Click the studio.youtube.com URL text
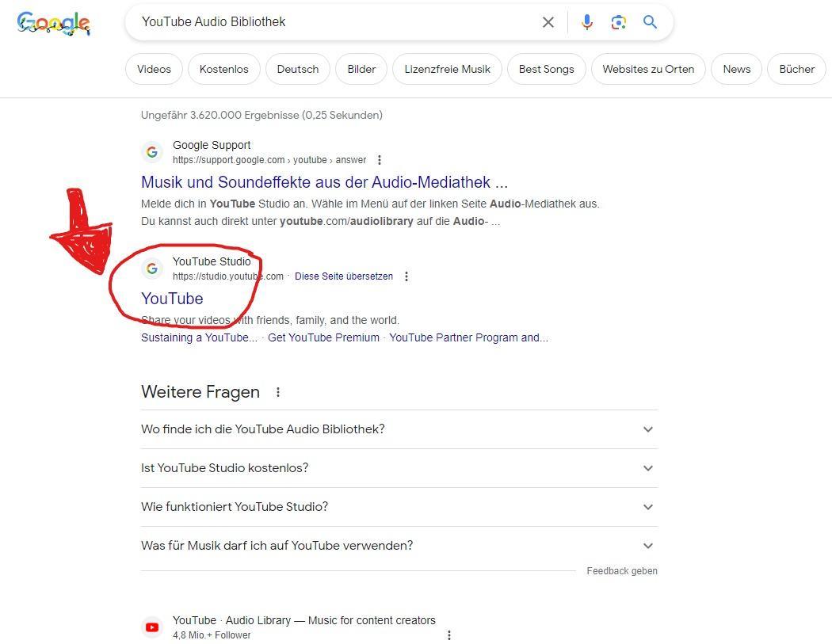This screenshot has width=832, height=644. pos(228,276)
